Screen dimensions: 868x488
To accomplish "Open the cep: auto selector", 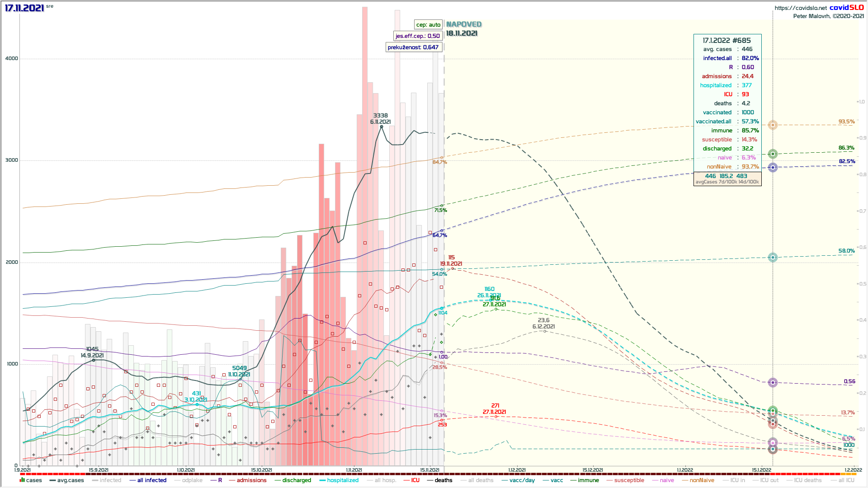I will [x=428, y=25].
